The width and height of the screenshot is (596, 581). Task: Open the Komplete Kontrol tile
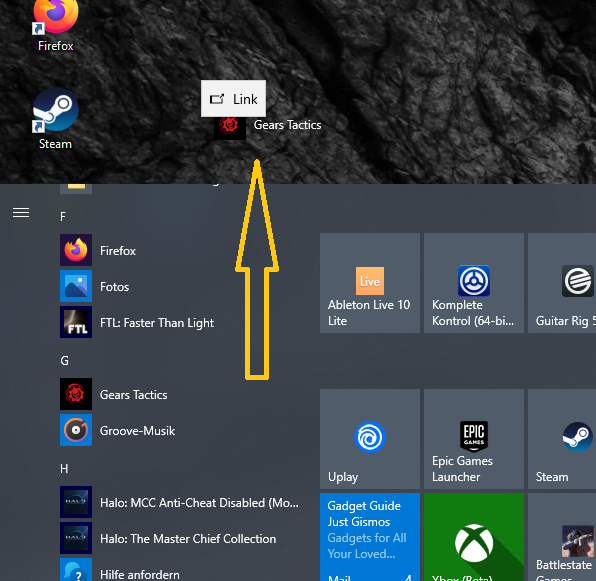[474, 283]
